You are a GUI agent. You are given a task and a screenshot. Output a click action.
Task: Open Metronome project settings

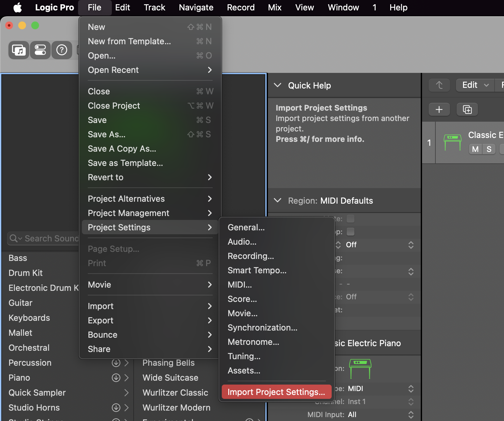point(253,342)
